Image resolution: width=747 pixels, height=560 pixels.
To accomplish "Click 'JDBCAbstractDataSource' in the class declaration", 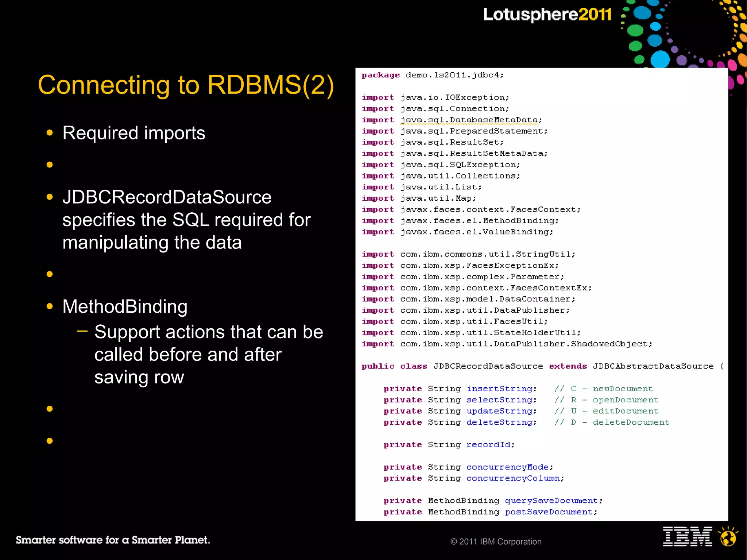I will point(653,366).
